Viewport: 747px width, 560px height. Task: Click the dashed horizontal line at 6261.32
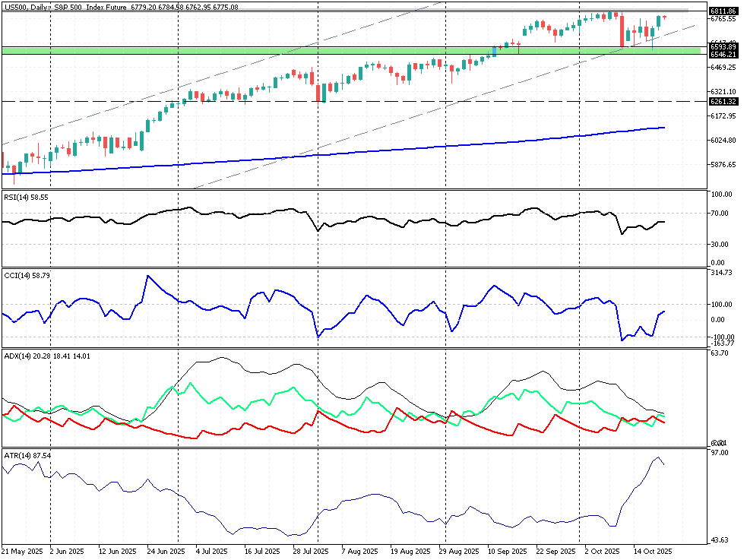(x=380, y=101)
